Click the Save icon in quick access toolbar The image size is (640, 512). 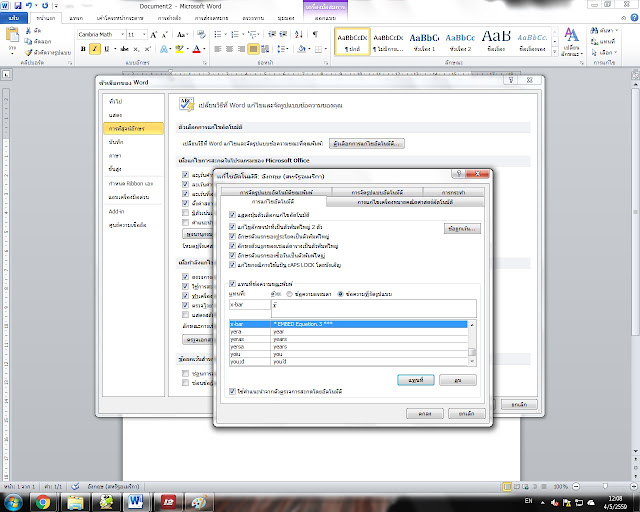click(18, 6)
